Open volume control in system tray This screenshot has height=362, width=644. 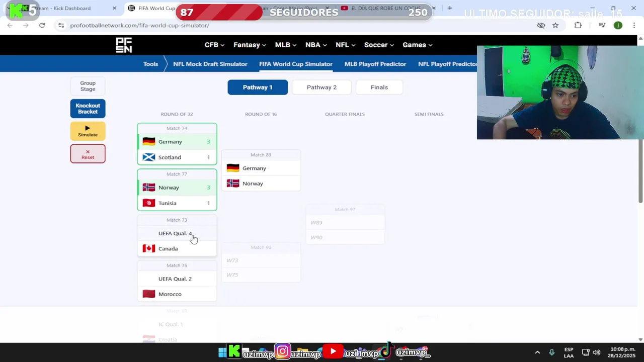tap(597, 352)
